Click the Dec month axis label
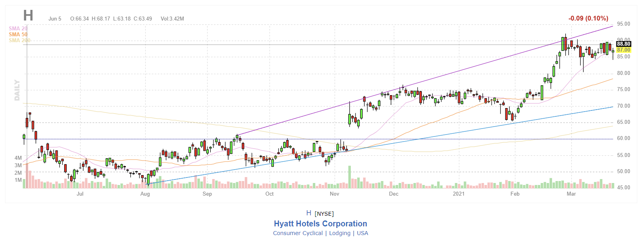 (393, 194)
